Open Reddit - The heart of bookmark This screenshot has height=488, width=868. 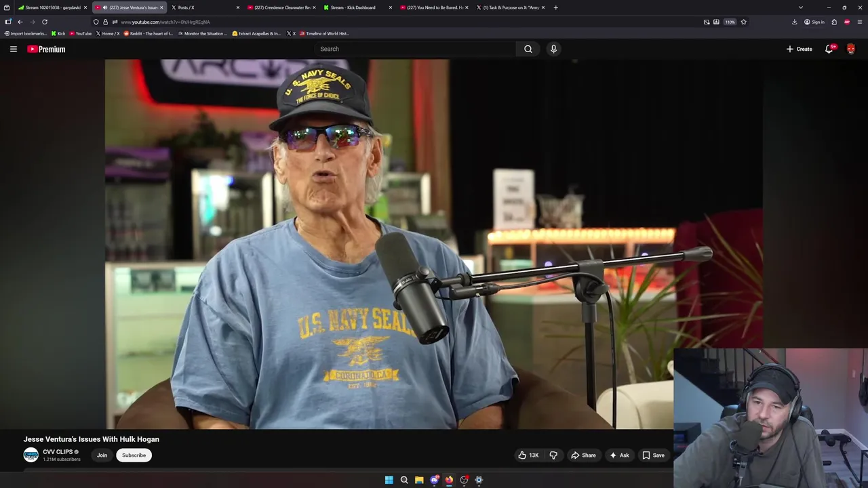pos(148,33)
